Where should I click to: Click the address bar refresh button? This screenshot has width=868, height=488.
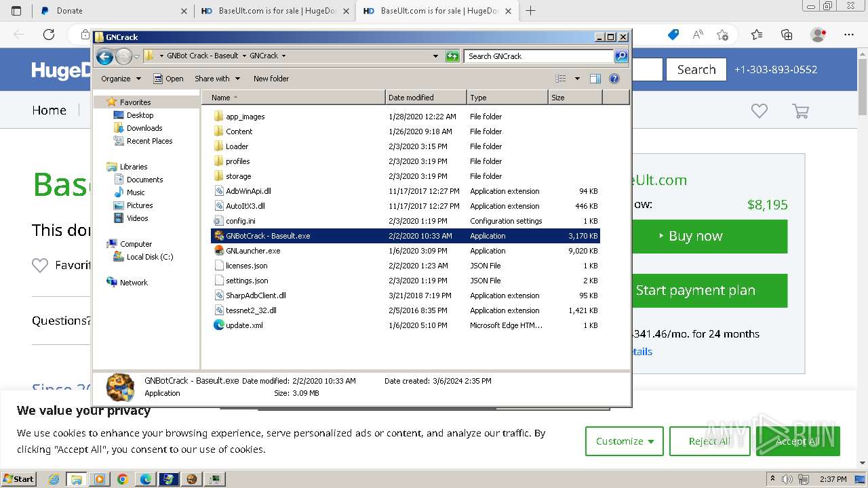tap(452, 56)
